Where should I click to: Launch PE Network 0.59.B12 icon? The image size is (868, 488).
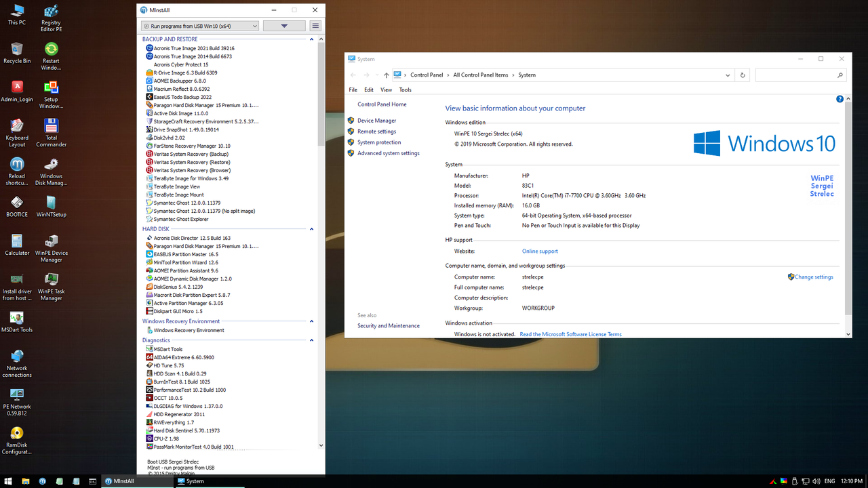pos(17,402)
